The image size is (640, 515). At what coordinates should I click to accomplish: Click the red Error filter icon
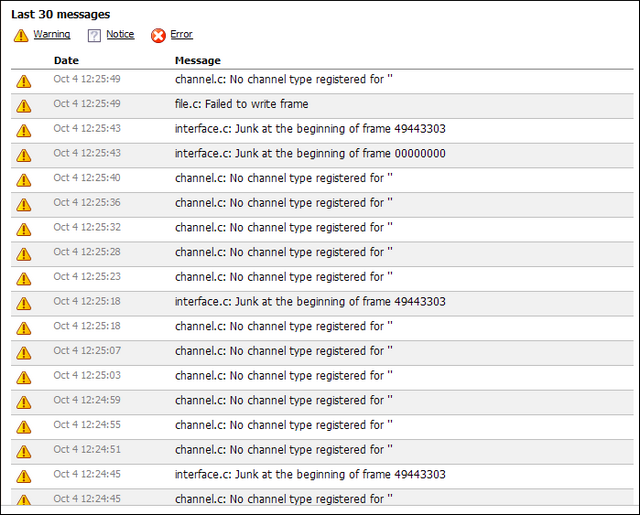click(x=158, y=36)
